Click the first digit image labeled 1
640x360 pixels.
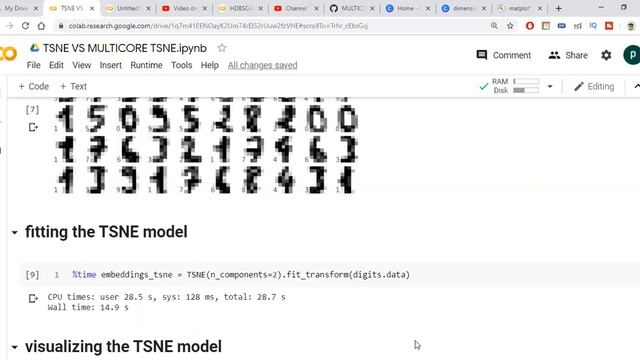point(65,119)
